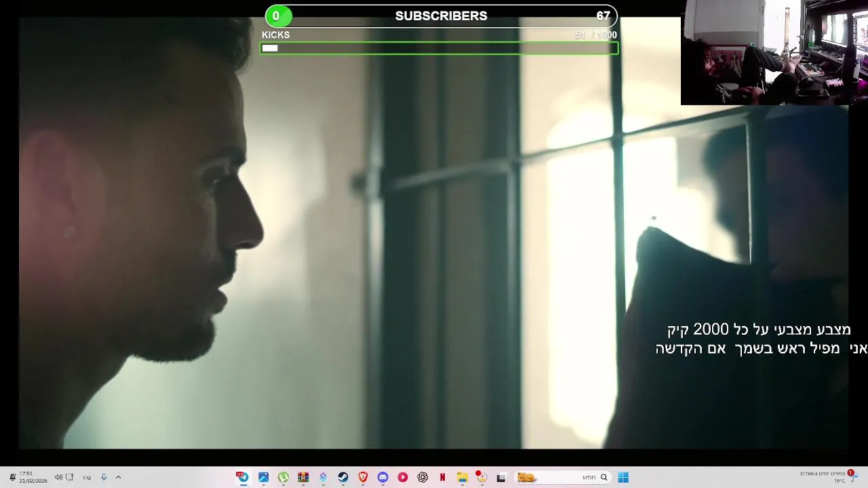The height and width of the screenshot is (488, 868).
Task: Expand the hidden tray icons chevron
Action: tap(118, 477)
